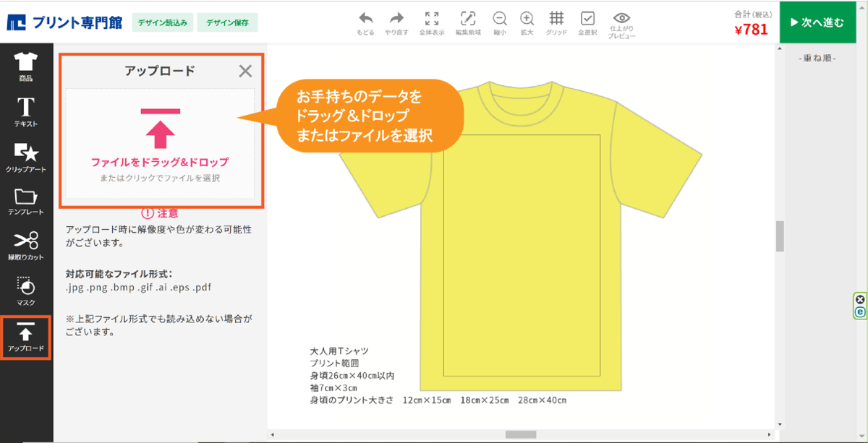
Task: Click またはクリックでファイルを選択 text
Action: tap(160, 178)
